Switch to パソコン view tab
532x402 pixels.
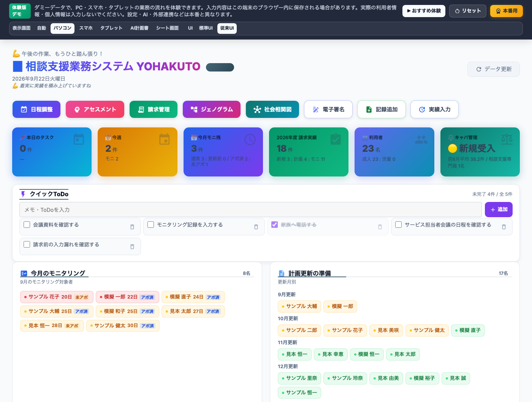[62, 29]
